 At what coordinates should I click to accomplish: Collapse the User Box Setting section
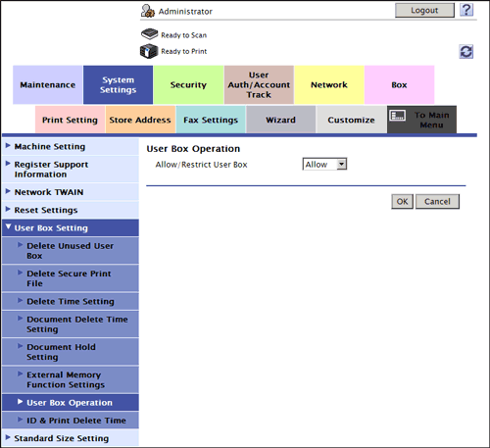[71, 227]
